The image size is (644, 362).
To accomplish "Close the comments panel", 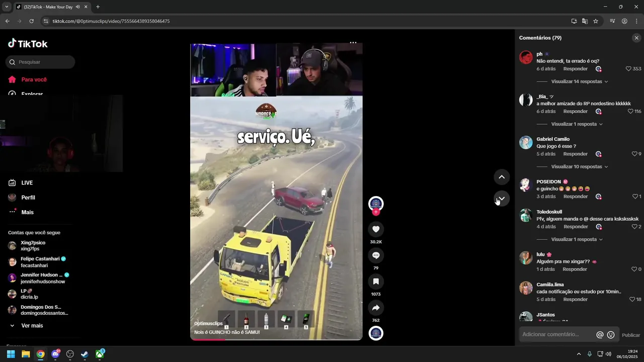I will click(x=636, y=38).
